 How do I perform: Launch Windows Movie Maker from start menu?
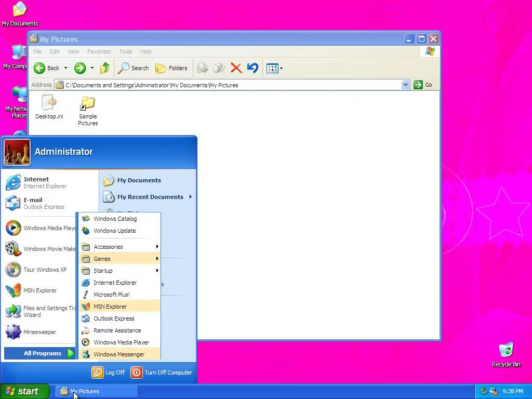click(x=41, y=249)
